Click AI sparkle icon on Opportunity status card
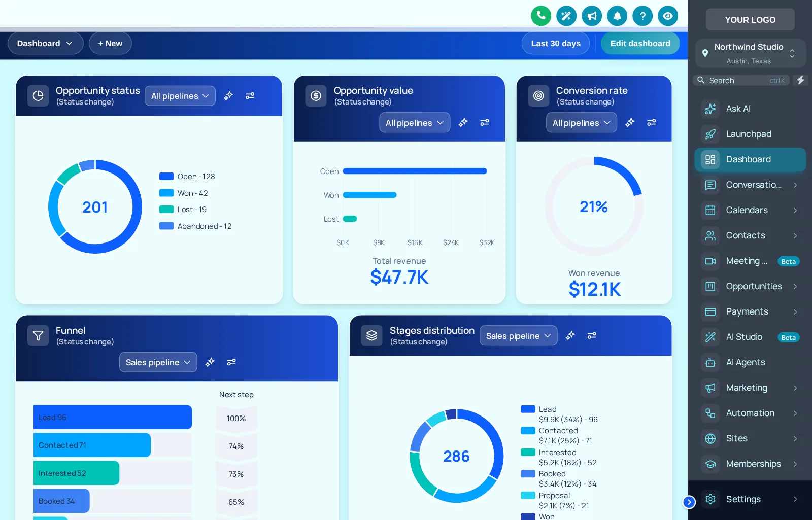The width and height of the screenshot is (812, 520). 228,95
